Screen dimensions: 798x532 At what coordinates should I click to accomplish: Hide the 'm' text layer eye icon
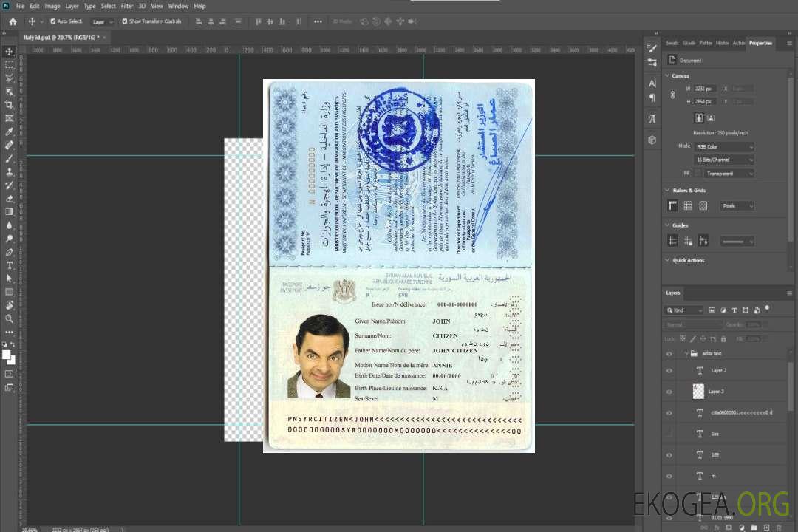[669, 476]
